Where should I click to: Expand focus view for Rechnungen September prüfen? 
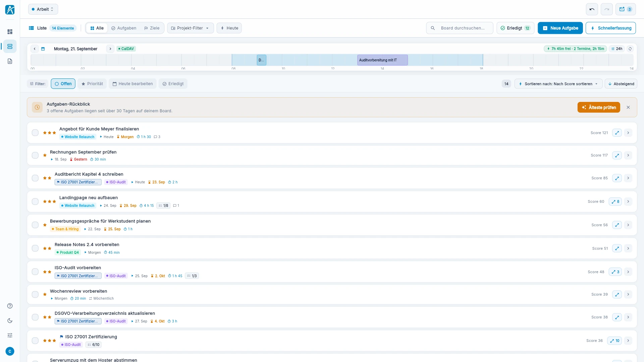[617, 156]
